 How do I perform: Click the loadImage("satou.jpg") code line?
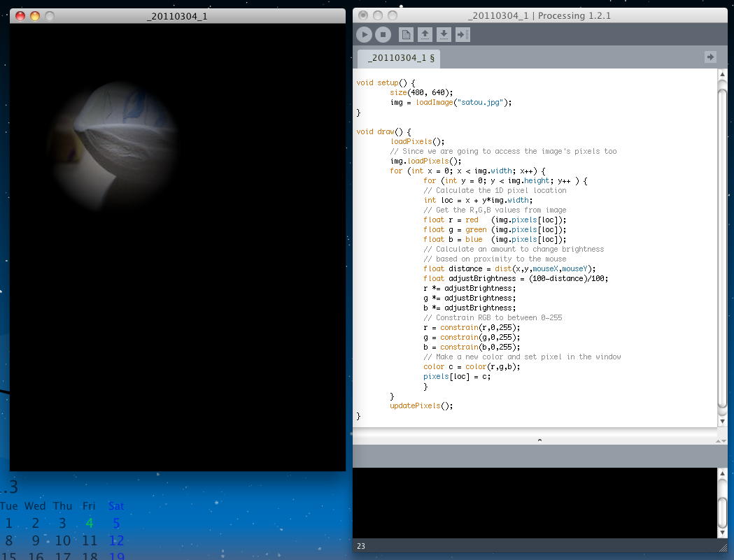coord(451,102)
